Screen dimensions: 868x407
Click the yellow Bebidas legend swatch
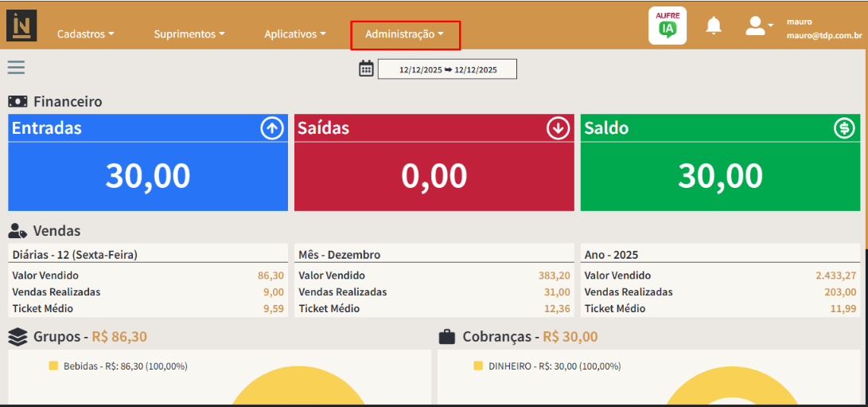53,366
